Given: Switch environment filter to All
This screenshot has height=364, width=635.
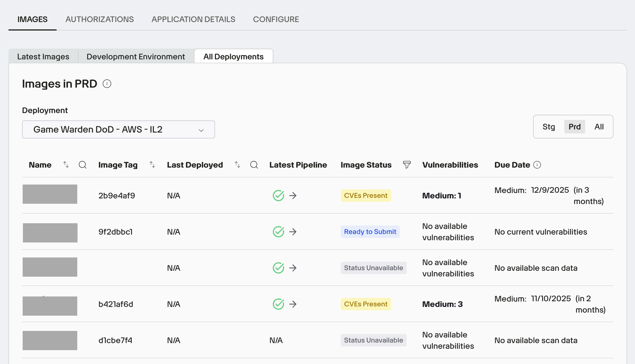Looking at the screenshot, I should pyautogui.click(x=599, y=127).
